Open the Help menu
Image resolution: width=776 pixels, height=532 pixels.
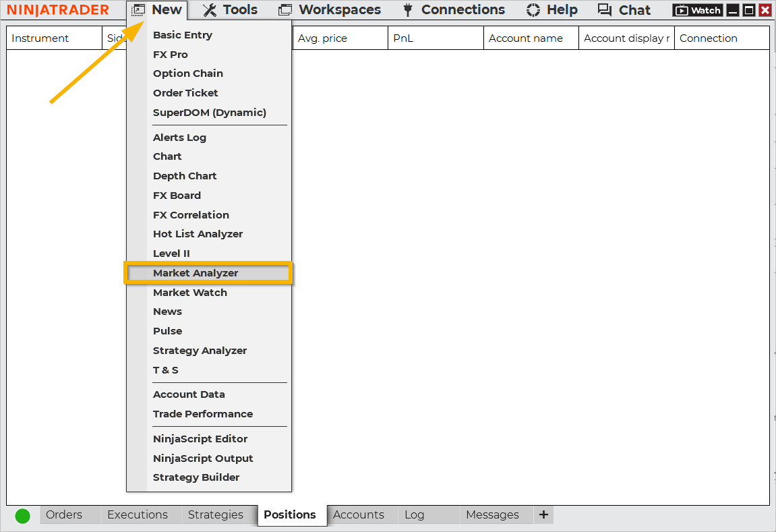click(x=551, y=10)
